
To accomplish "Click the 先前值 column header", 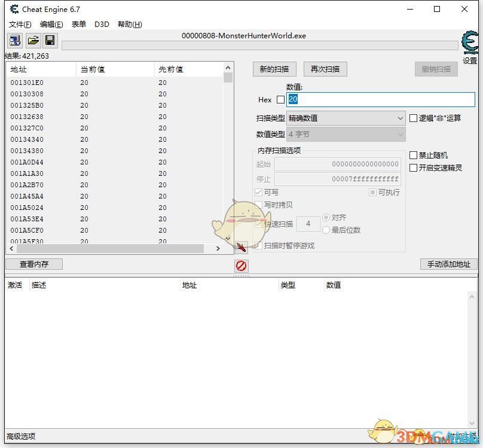I will (x=189, y=69).
